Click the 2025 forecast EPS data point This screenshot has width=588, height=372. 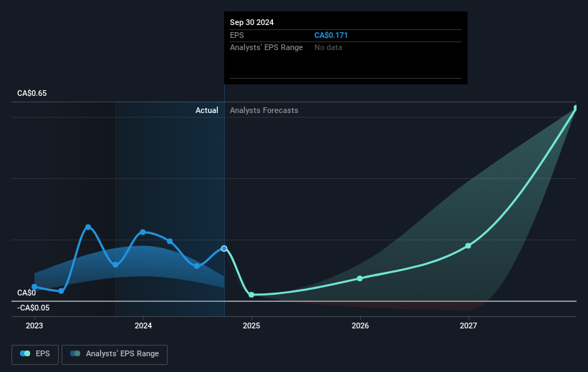[x=251, y=295]
